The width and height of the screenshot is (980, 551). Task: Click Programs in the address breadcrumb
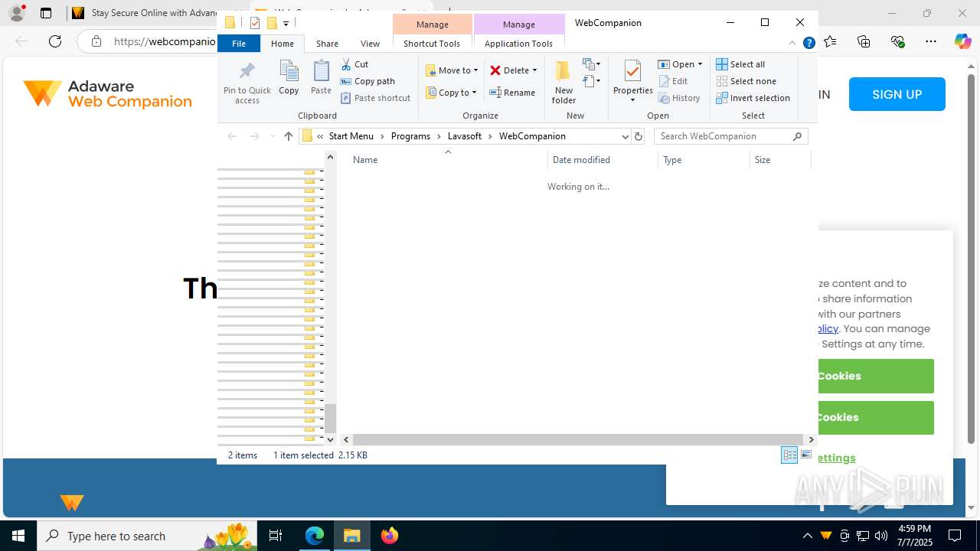pos(410,136)
